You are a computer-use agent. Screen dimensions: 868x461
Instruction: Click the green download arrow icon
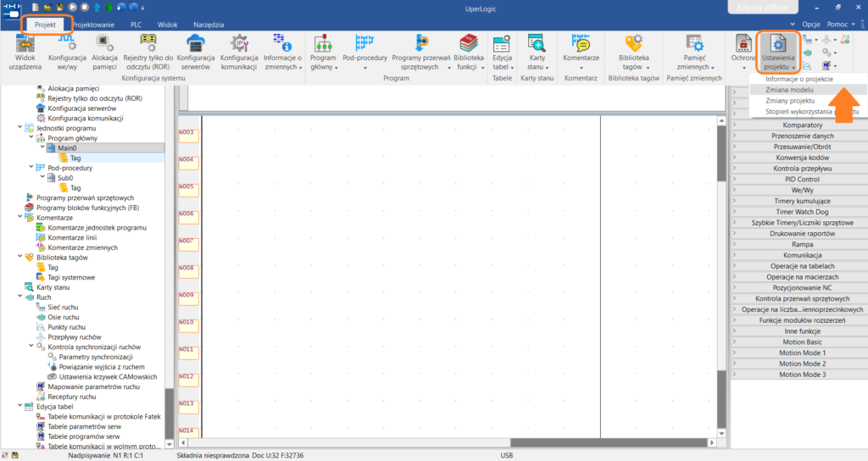[x=108, y=7]
